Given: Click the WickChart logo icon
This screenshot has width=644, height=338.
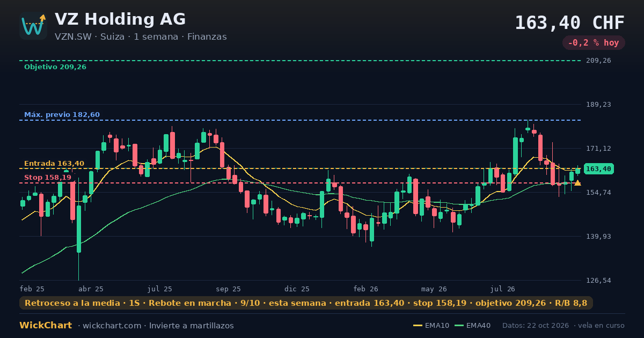Looking at the screenshot, I should (x=33, y=26).
